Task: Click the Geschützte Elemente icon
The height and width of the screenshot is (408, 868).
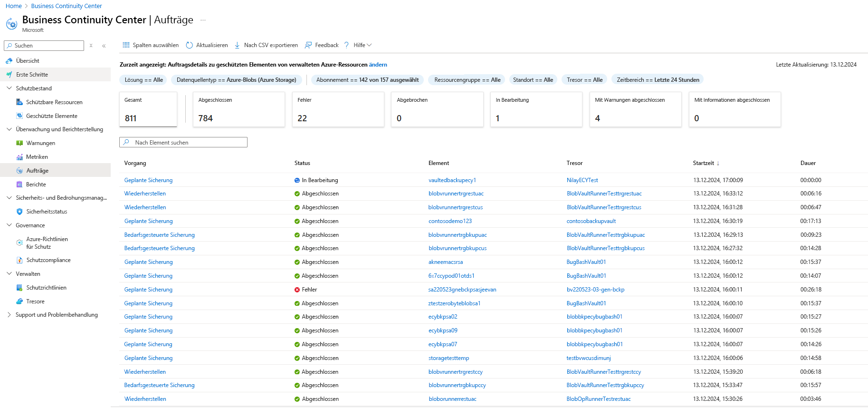Action: click(19, 116)
